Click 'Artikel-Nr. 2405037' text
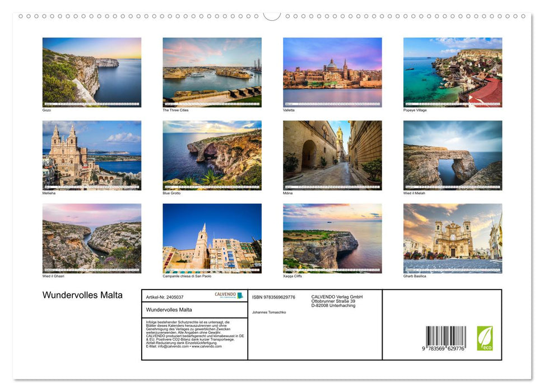Screen dimensions: 544x392 [165, 297]
